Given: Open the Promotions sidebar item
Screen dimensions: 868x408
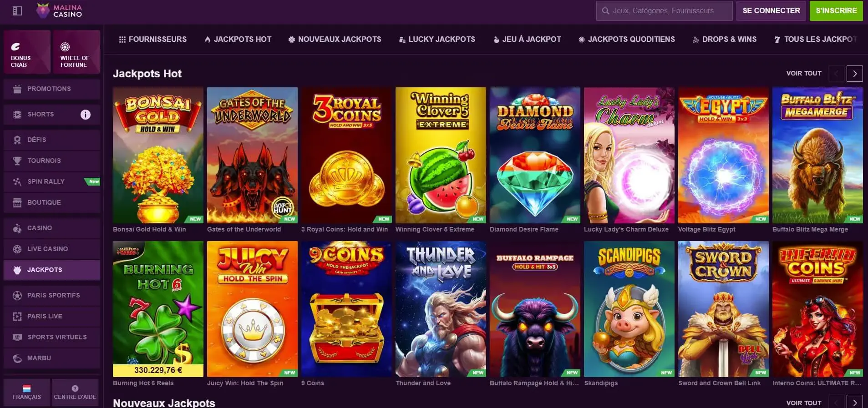Looking at the screenshot, I should (52, 89).
